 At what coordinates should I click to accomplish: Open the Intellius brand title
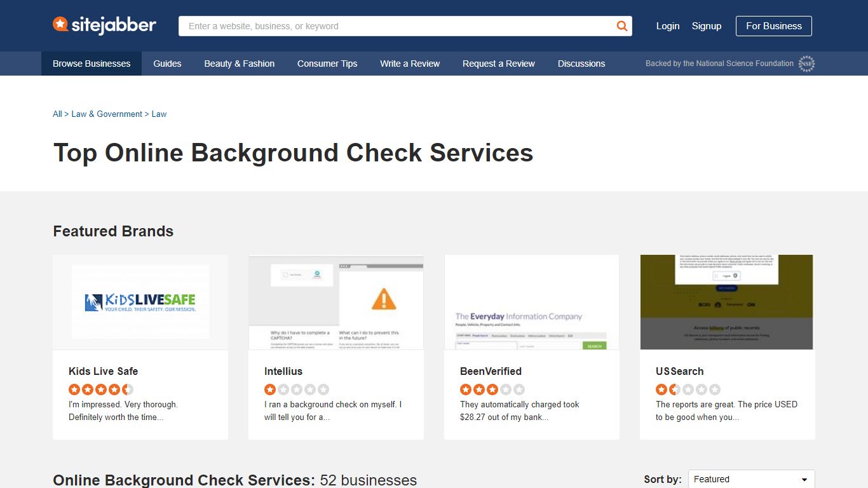(283, 371)
